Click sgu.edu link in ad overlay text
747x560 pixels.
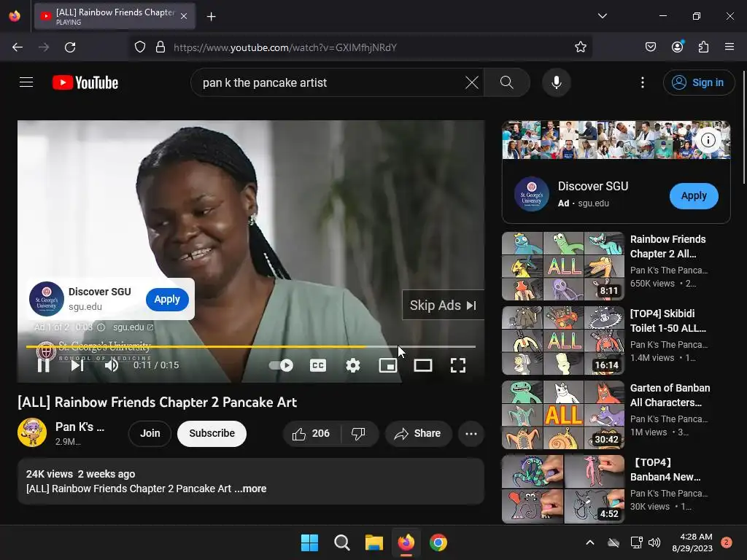tap(133, 327)
